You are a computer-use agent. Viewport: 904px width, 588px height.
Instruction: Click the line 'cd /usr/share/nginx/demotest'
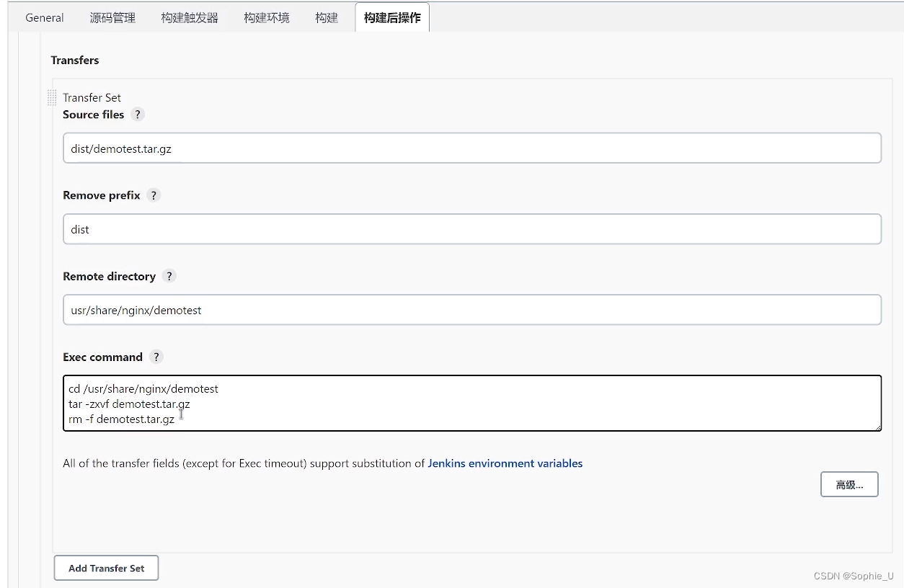click(x=143, y=389)
